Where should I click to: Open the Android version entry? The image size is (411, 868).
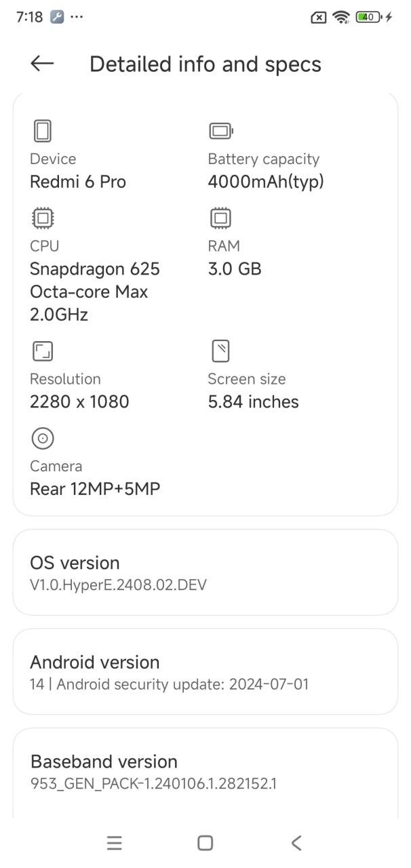(205, 672)
